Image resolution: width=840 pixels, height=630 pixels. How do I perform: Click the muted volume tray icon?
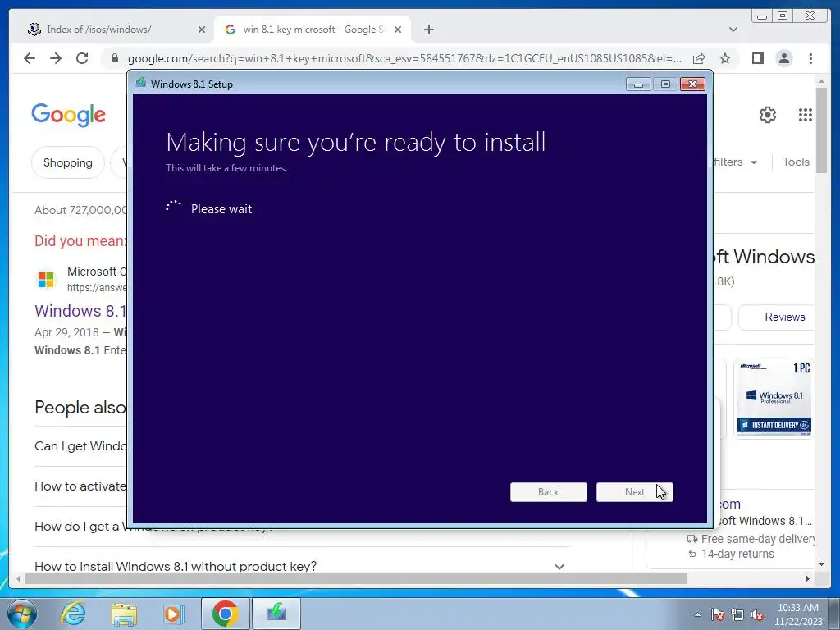coord(757,614)
